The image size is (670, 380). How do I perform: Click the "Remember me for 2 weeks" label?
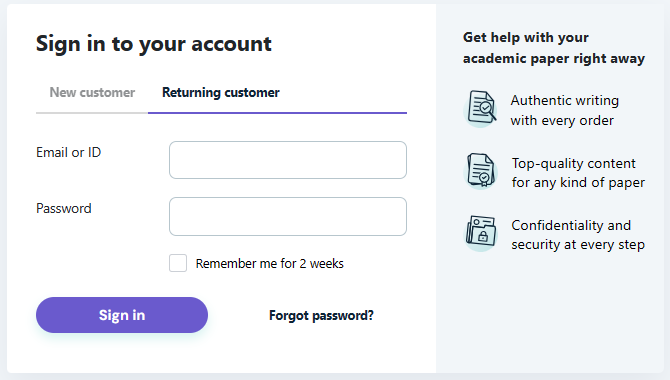point(269,263)
